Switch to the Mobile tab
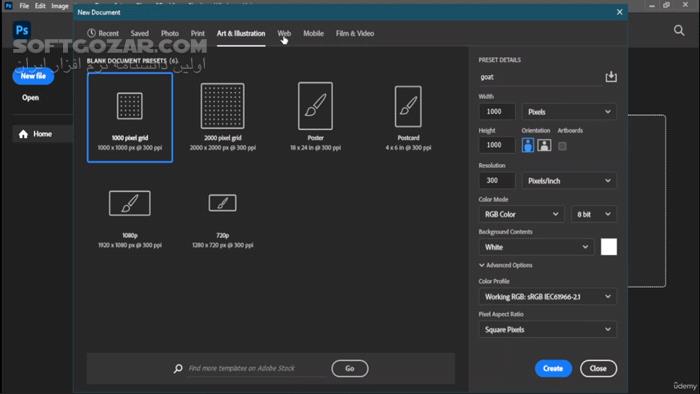The width and height of the screenshot is (700, 394). (313, 33)
